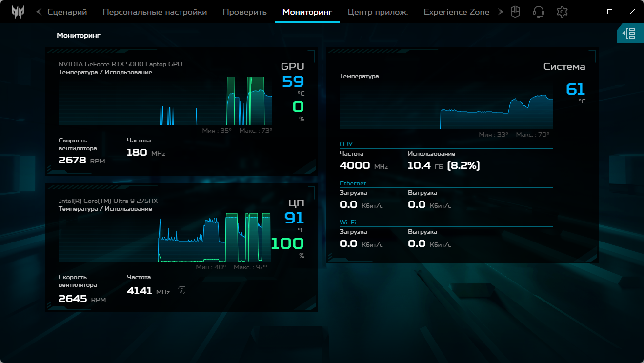The image size is (644, 363).
Task: Open the headset support icon
Action: [x=539, y=12]
